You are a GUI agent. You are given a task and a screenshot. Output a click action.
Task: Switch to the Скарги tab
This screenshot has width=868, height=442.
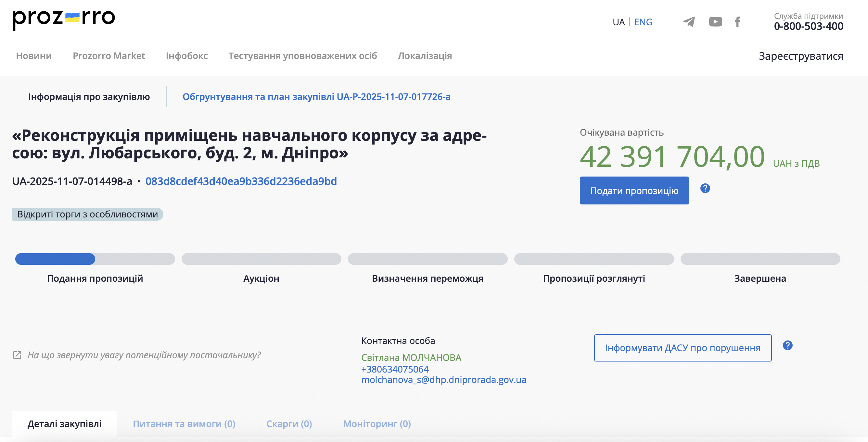click(x=289, y=424)
